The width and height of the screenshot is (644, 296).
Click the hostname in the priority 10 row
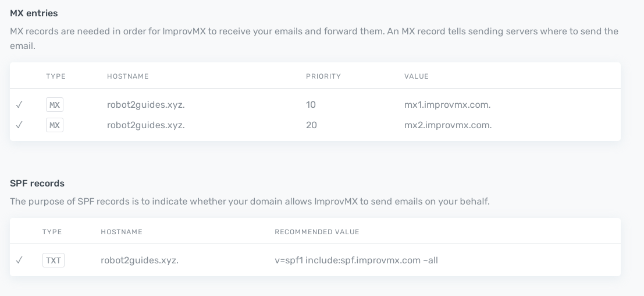(x=145, y=105)
